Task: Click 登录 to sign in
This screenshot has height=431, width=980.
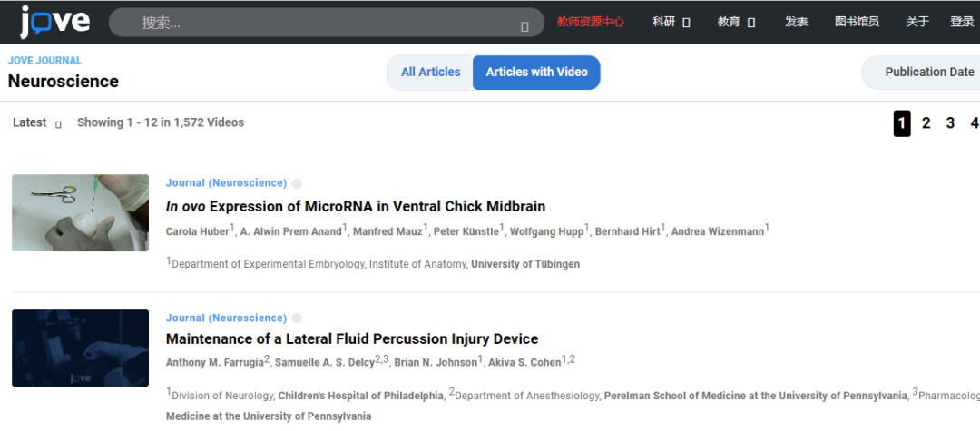Action: coord(962,22)
